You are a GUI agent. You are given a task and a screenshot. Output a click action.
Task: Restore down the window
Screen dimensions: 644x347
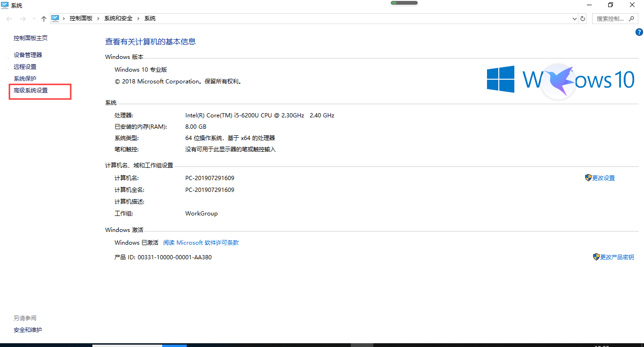(x=611, y=5)
